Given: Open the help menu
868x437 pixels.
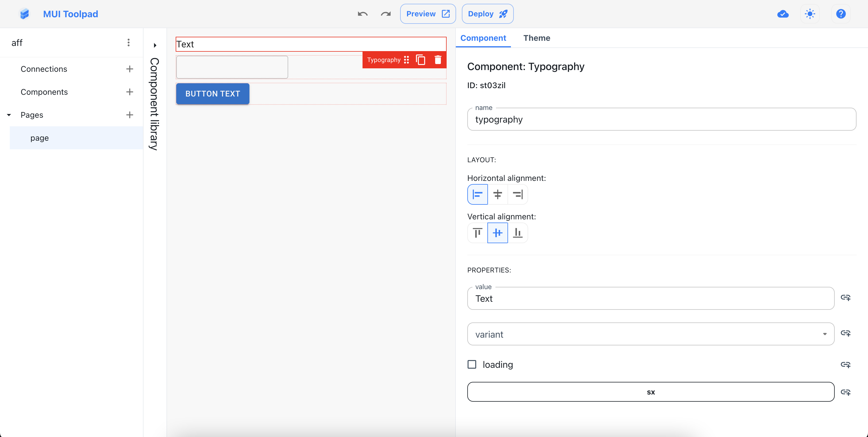Looking at the screenshot, I should point(840,14).
